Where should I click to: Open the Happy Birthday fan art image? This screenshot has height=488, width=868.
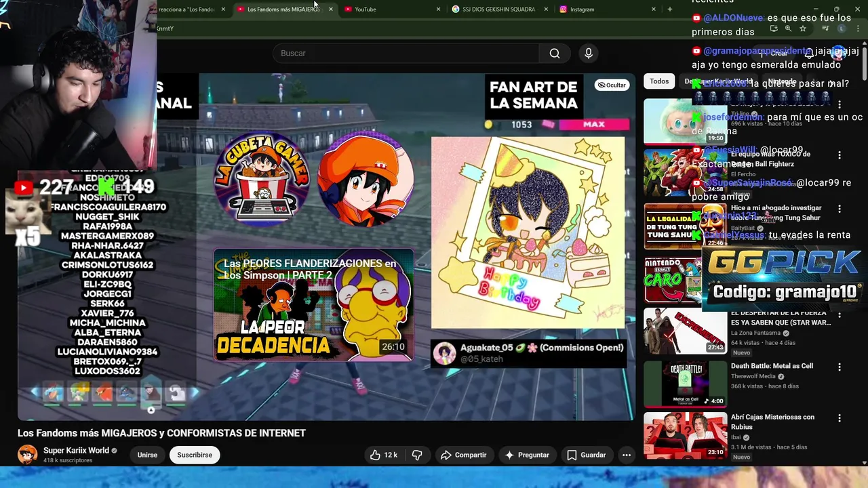click(528, 232)
